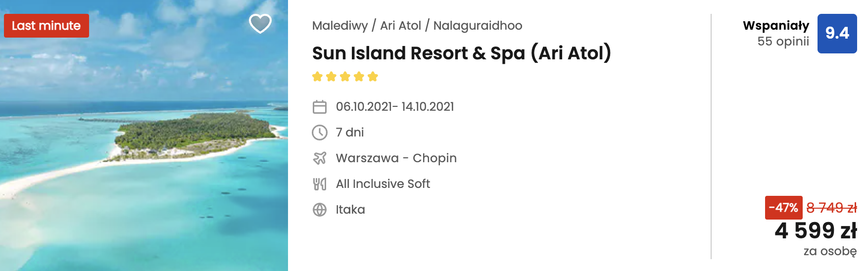Click the Last minute red badge
Image resolution: width=868 pixels, height=271 pixels.
point(47,26)
